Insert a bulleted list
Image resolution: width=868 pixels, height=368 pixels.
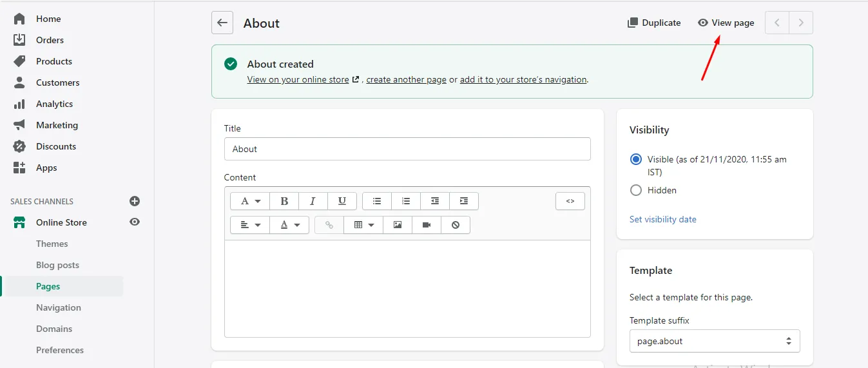pyautogui.click(x=377, y=201)
